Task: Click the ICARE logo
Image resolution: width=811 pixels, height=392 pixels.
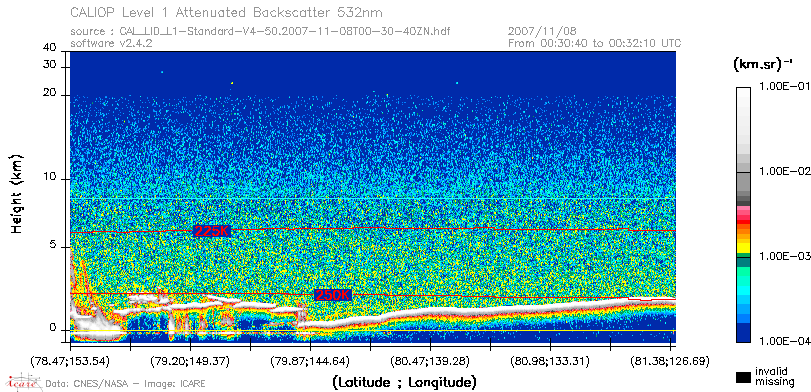Action: [x=23, y=382]
